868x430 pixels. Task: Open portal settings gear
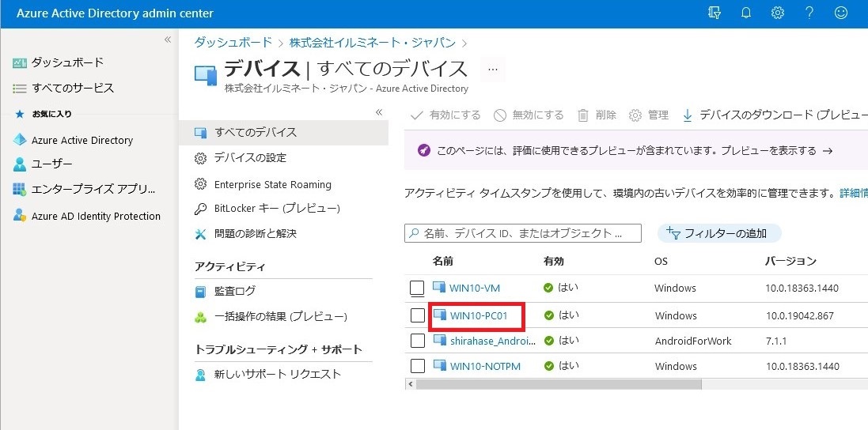tap(778, 13)
